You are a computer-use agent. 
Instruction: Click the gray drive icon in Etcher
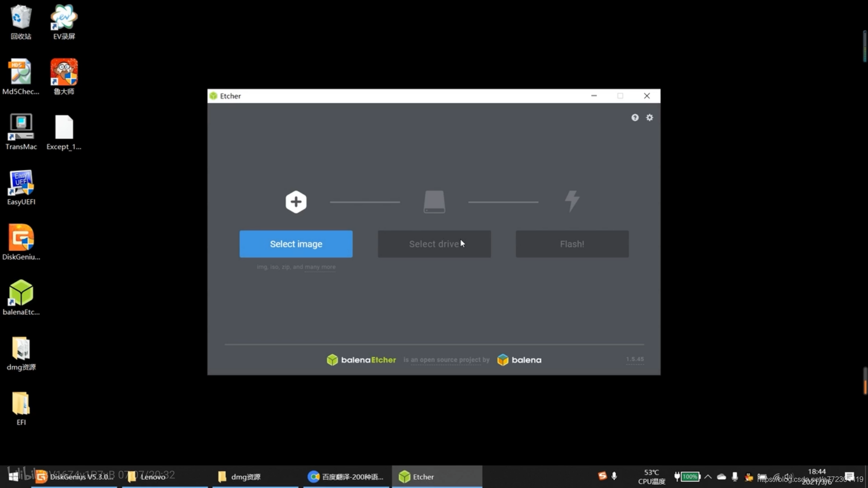pos(434,202)
